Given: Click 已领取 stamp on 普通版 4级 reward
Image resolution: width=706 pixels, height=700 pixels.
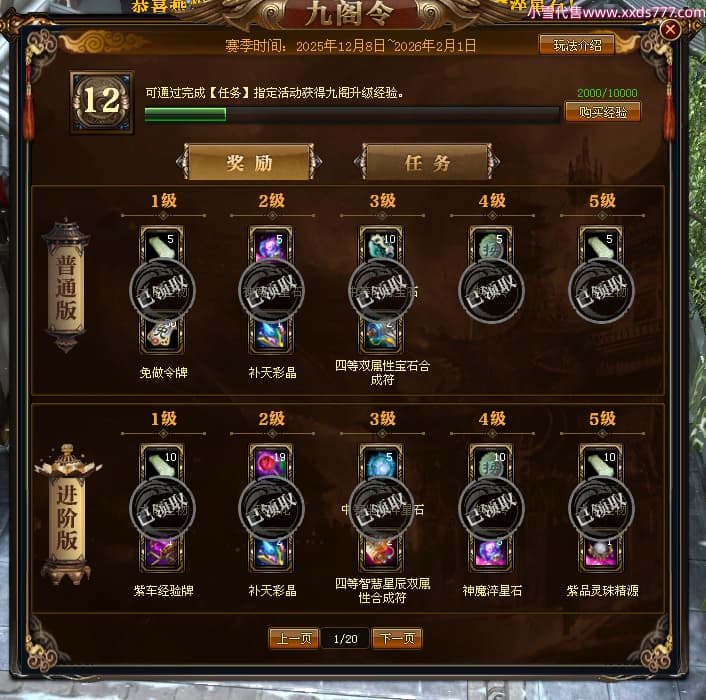Looking at the screenshot, I should coord(491,291).
